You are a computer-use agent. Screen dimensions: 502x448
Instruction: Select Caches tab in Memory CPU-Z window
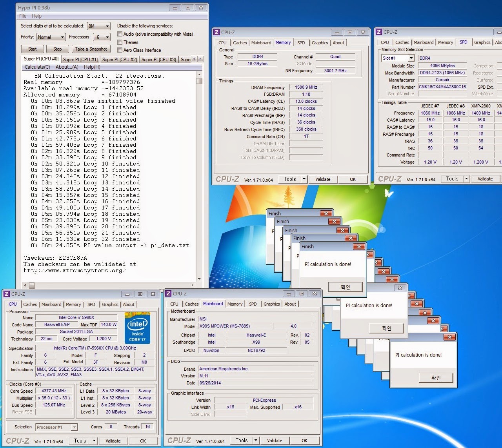point(240,43)
